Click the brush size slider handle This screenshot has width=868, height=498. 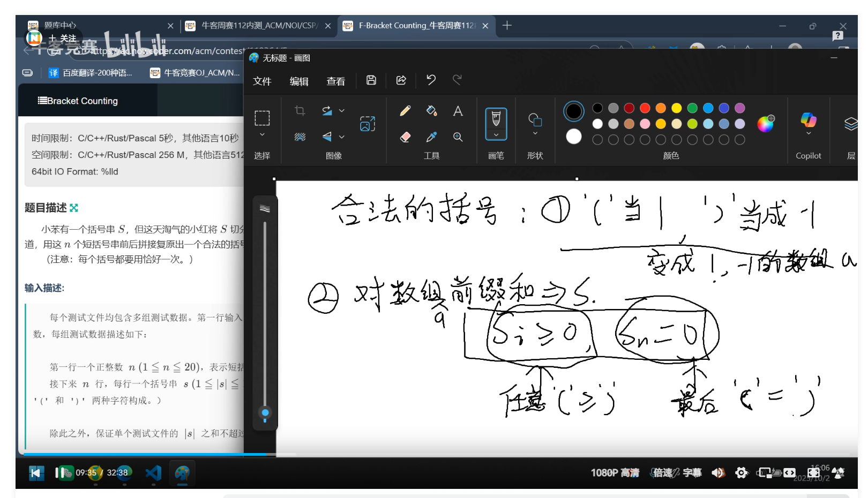(x=265, y=413)
